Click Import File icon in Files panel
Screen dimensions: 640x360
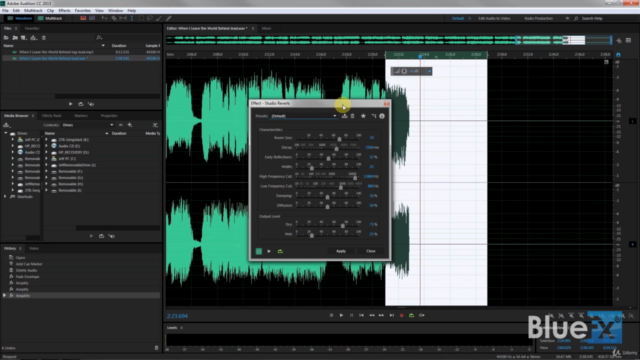click(x=15, y=38)
